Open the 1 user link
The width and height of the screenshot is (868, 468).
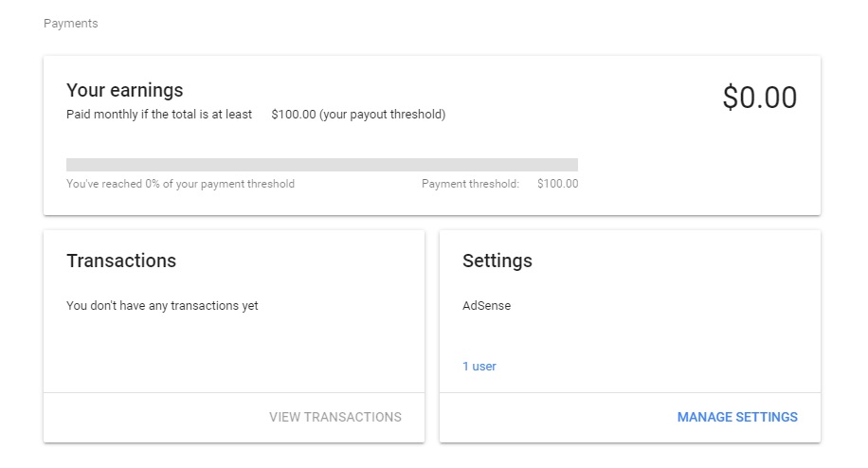479,367
